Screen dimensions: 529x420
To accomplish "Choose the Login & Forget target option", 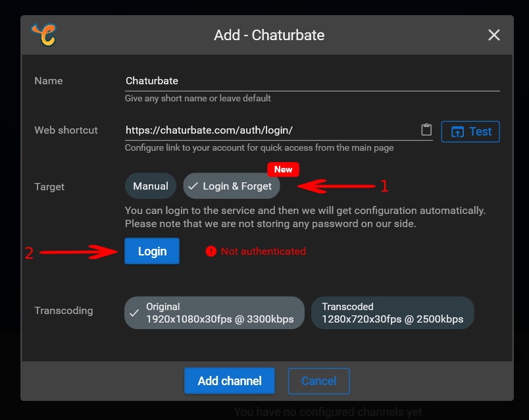I will pos(236,186).
